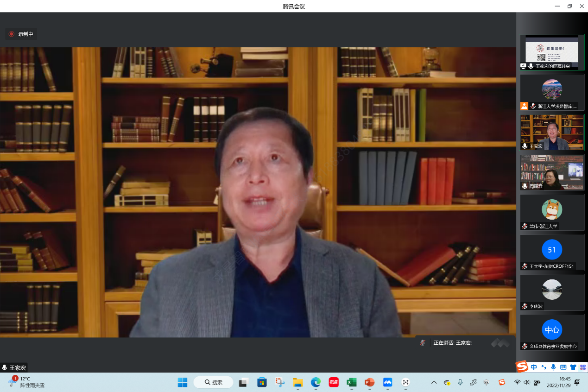Open File Explorer from the taskbar

(297, 382)
